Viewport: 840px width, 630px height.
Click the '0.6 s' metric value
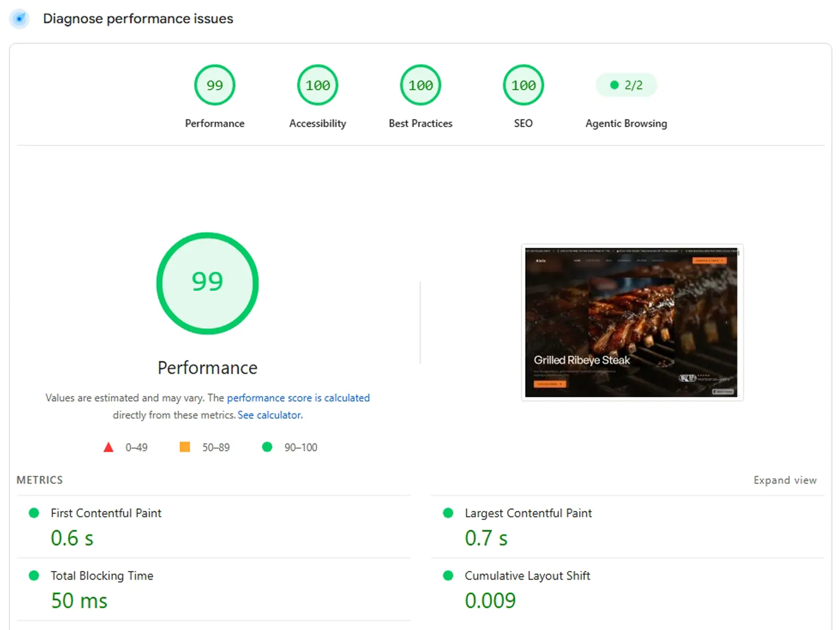(72, 538)
